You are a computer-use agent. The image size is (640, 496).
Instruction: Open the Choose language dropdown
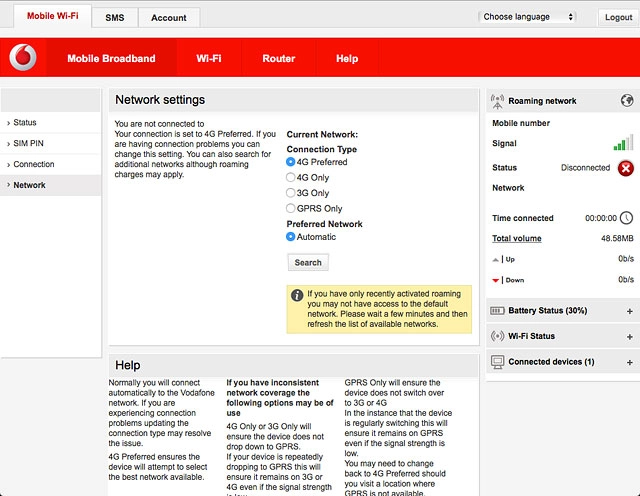tap(528, 17)
